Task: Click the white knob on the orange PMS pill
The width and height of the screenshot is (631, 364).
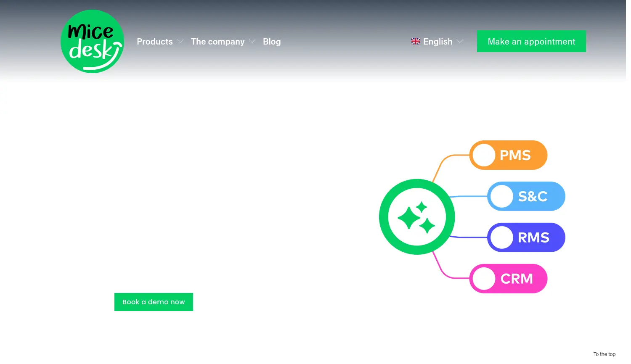Action: tap(484, 155)
